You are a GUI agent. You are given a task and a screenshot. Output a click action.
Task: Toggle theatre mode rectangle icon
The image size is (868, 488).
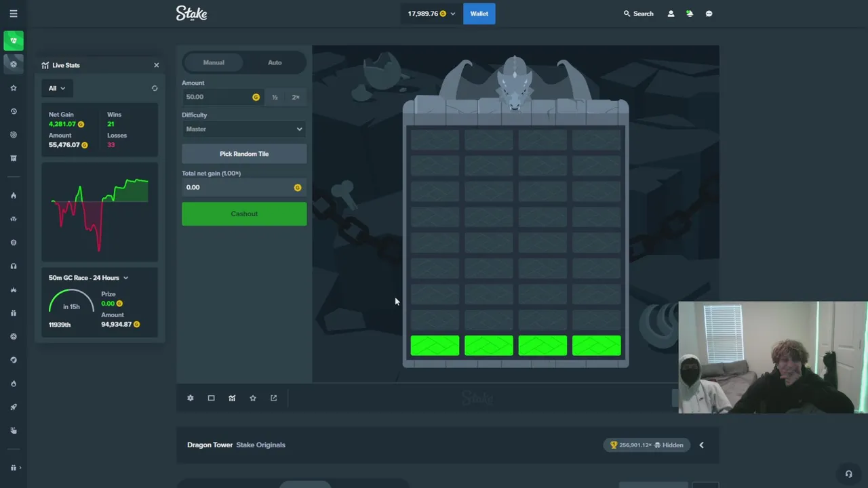[x=211, y=398]
